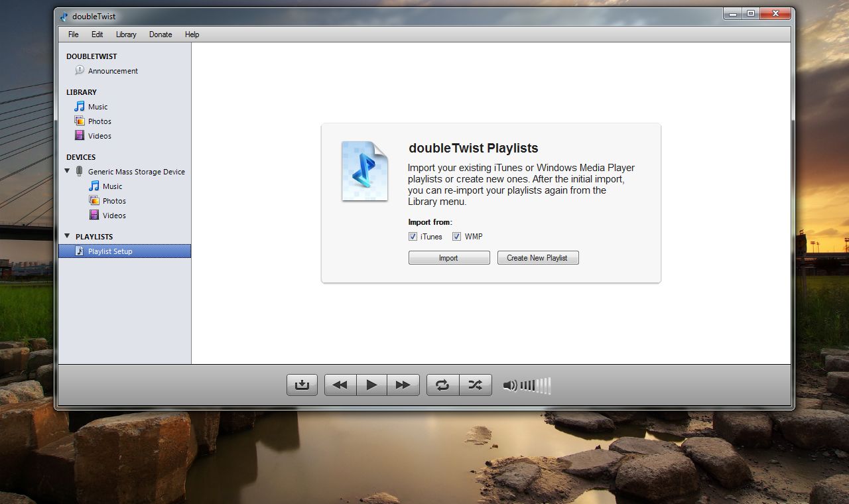849x504 pixels.
Task: Start playback with the Play button
Action: pyautogui.click(x=372, y=385)
